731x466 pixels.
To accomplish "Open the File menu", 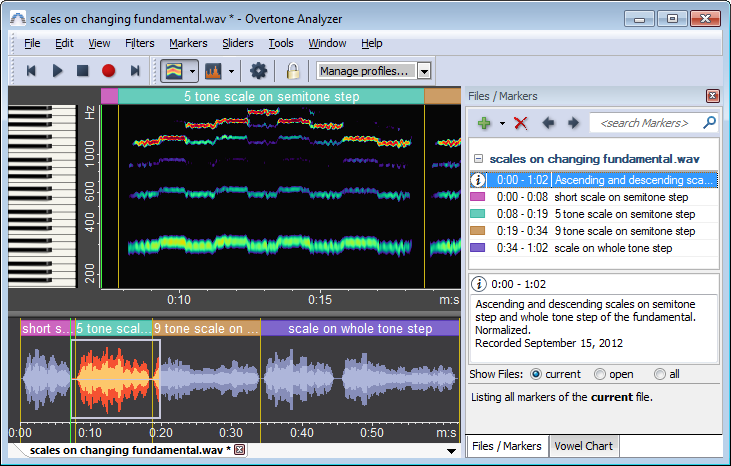I will coord(32,43).
